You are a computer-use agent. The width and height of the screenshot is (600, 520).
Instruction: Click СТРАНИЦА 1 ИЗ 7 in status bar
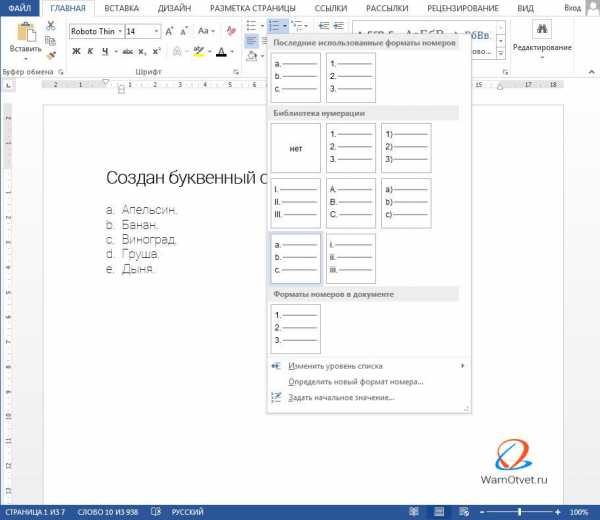click(35, 512)
